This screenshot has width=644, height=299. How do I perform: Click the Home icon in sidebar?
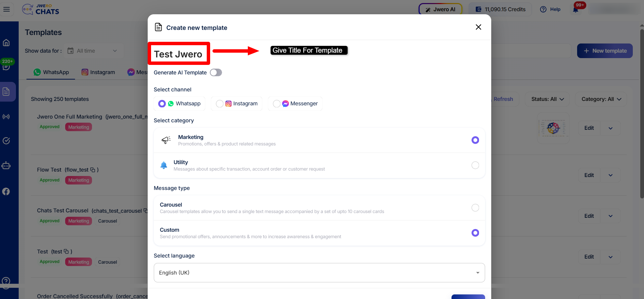pyautogui.click(x=6, y=43)
